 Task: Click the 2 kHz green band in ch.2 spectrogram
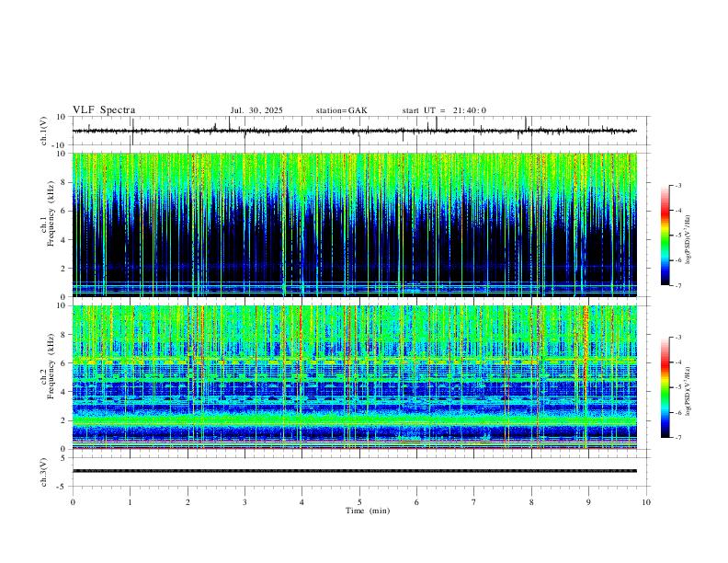(355, 420)
